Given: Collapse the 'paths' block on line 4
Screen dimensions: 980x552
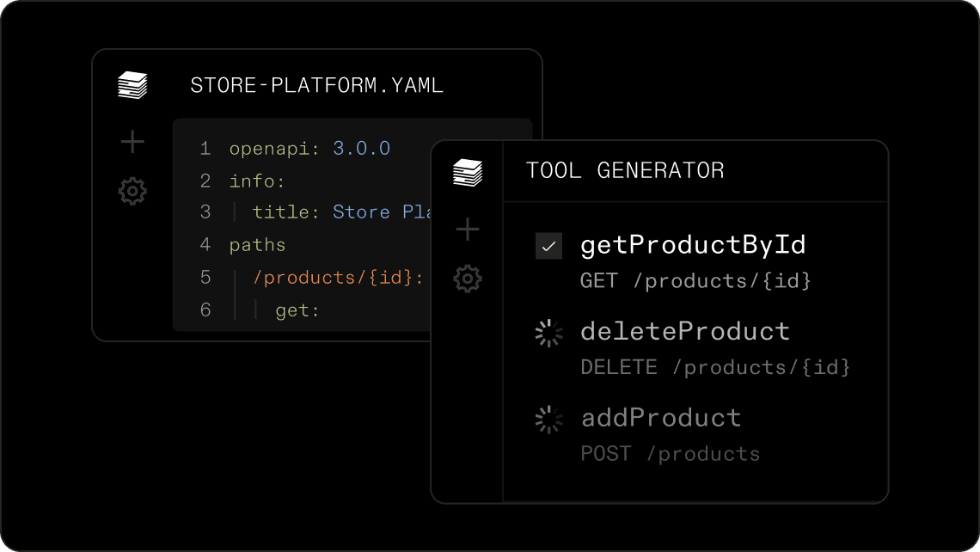Looking at the screenshot, I should (x=257, y=245).
